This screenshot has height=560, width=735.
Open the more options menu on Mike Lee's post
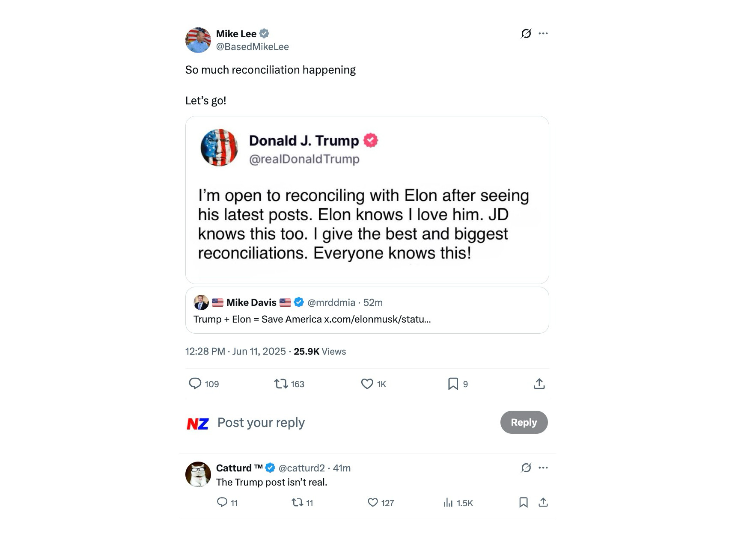tap(543, 33)
